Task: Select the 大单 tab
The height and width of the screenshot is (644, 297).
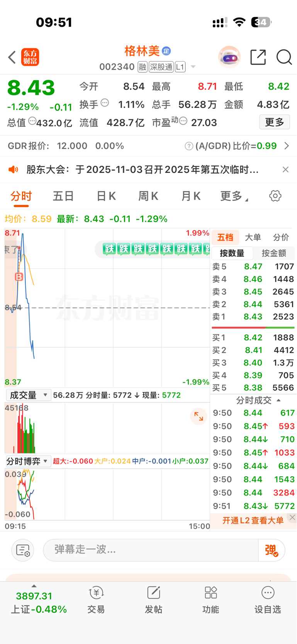Action: 253,237
